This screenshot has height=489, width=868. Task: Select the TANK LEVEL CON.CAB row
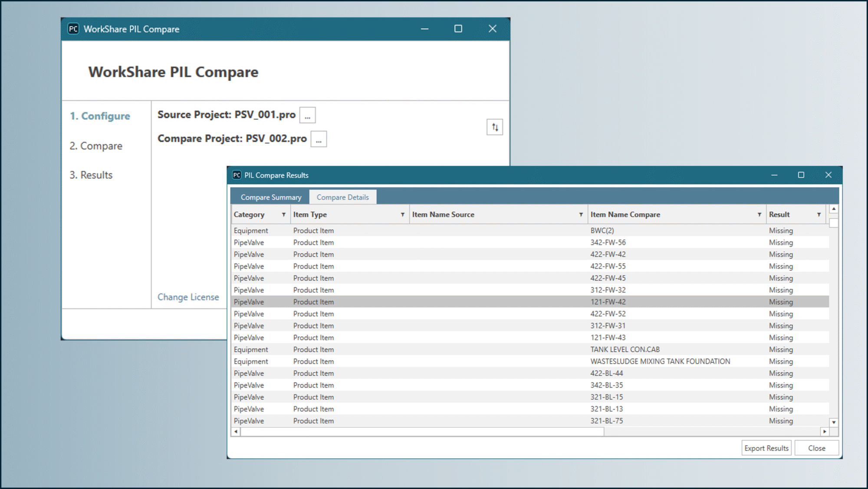(625, 350)
